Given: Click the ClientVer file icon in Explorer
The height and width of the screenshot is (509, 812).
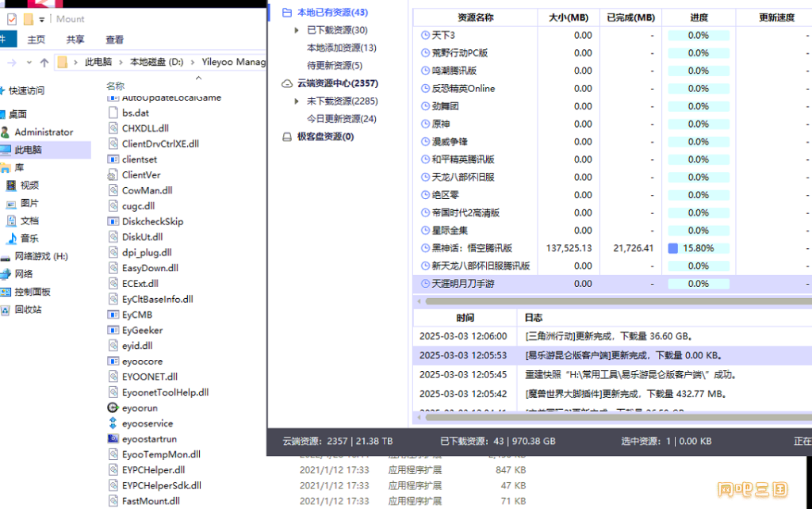Looking at the screenshot, I should [113, 175].
